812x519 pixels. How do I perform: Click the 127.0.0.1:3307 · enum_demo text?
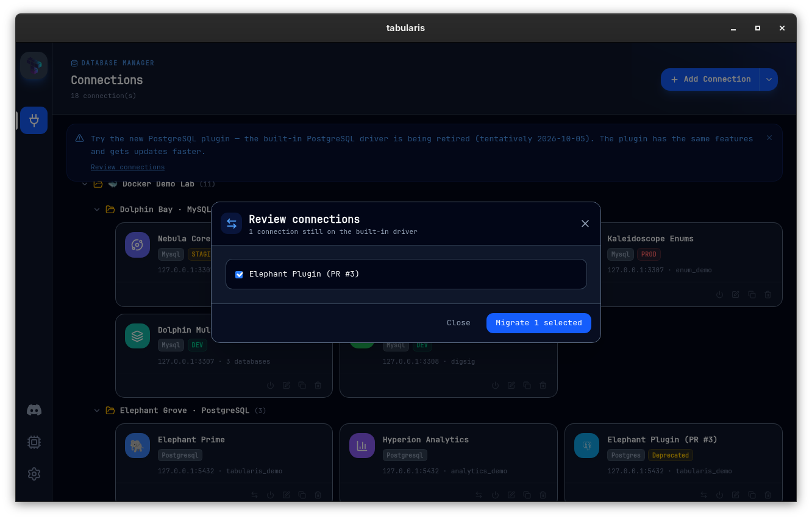(x=660, y=270)
